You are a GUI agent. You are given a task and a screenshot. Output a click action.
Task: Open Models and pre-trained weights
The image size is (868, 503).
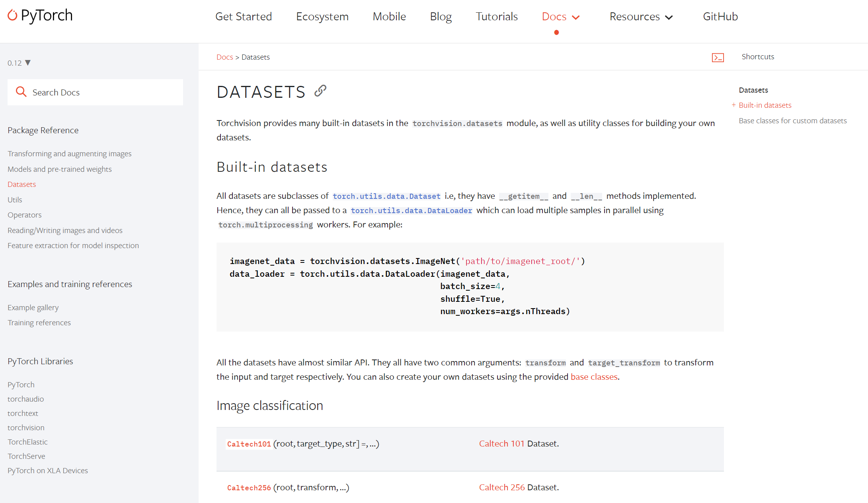[x=60, y=169]
